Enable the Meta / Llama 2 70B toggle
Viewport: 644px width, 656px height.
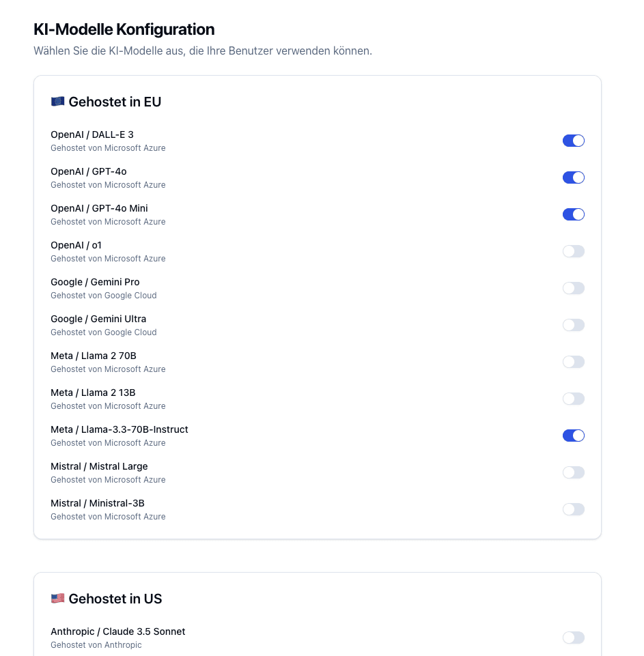coord(573,362)
